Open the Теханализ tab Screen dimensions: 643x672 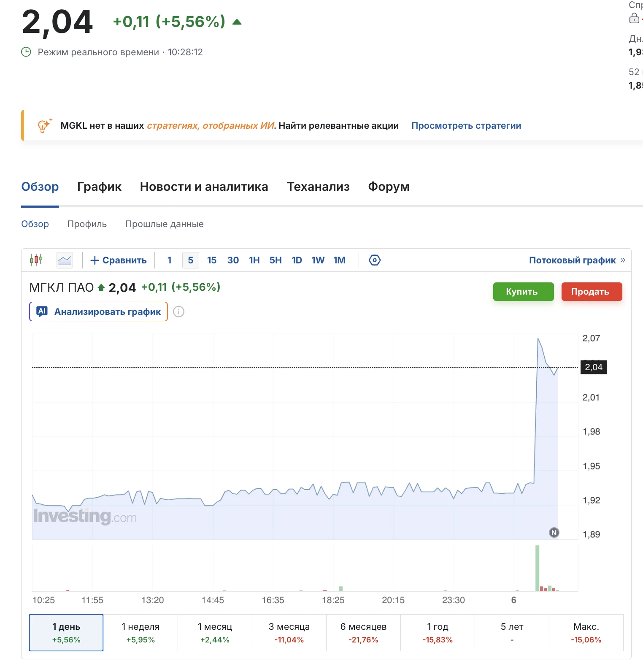coord(319,187)
